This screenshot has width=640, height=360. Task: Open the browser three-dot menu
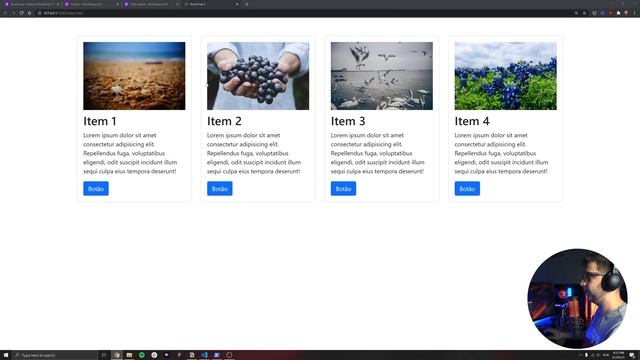point(634,13)
